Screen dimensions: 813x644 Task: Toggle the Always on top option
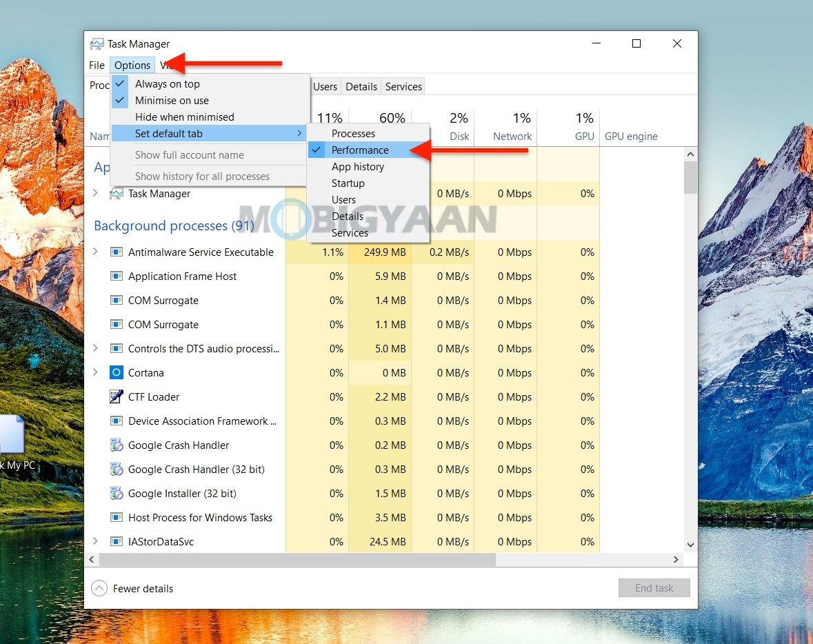coord(168,83)
